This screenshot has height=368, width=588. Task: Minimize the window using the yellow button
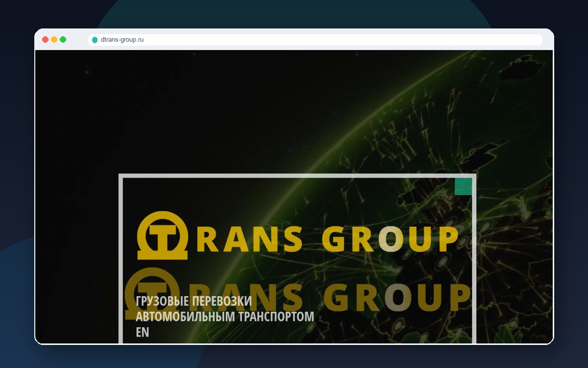(54, 40)
